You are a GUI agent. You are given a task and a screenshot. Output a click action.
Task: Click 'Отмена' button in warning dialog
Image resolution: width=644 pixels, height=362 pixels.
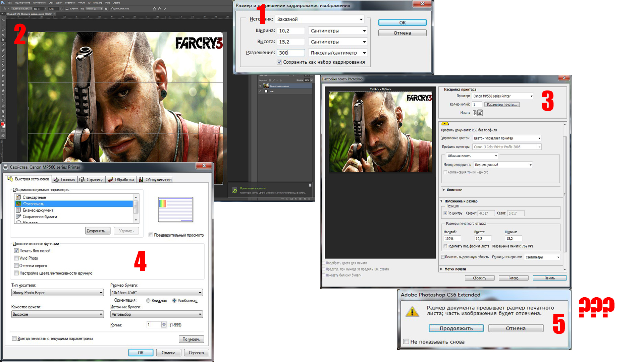(515, 328)
